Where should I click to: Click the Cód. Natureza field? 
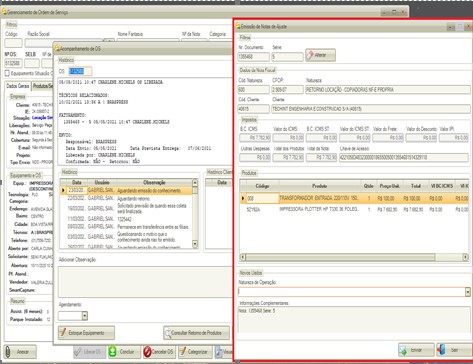tap(253, 90)
